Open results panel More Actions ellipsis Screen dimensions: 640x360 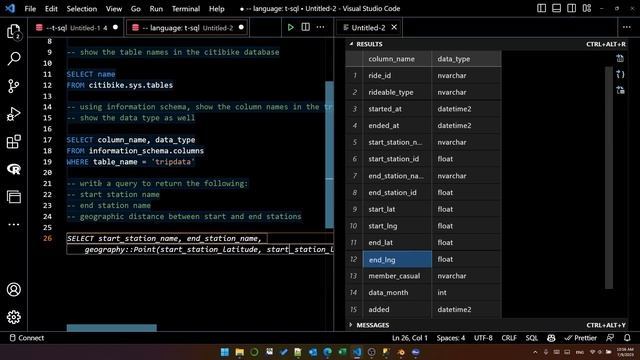[x=627, y=27]
